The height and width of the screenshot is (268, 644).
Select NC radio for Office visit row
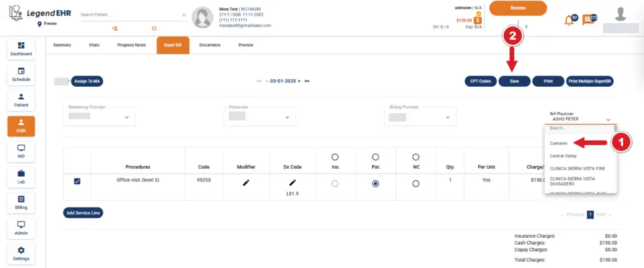point(416,184)
